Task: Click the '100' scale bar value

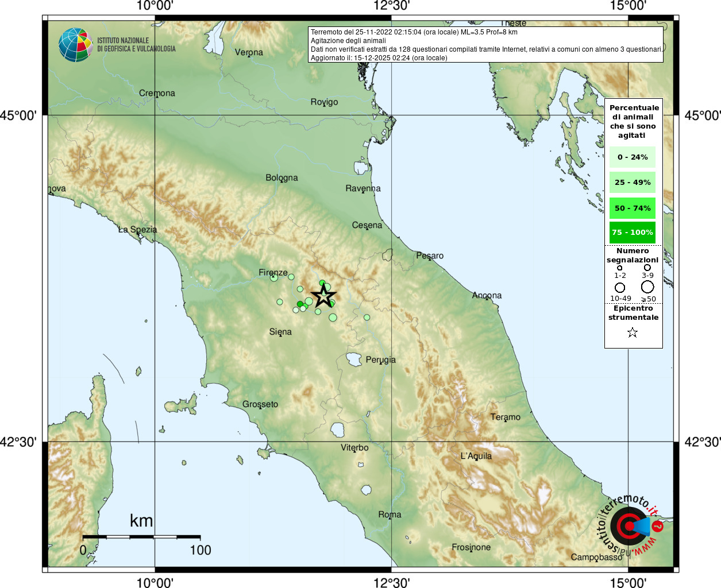Action: point(201,550)
